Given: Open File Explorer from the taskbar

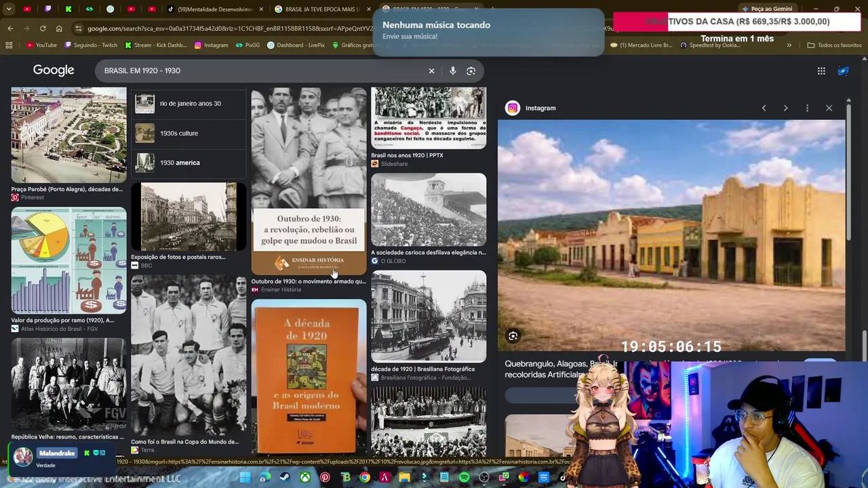Looking at the screenshot, I should 404,478.
